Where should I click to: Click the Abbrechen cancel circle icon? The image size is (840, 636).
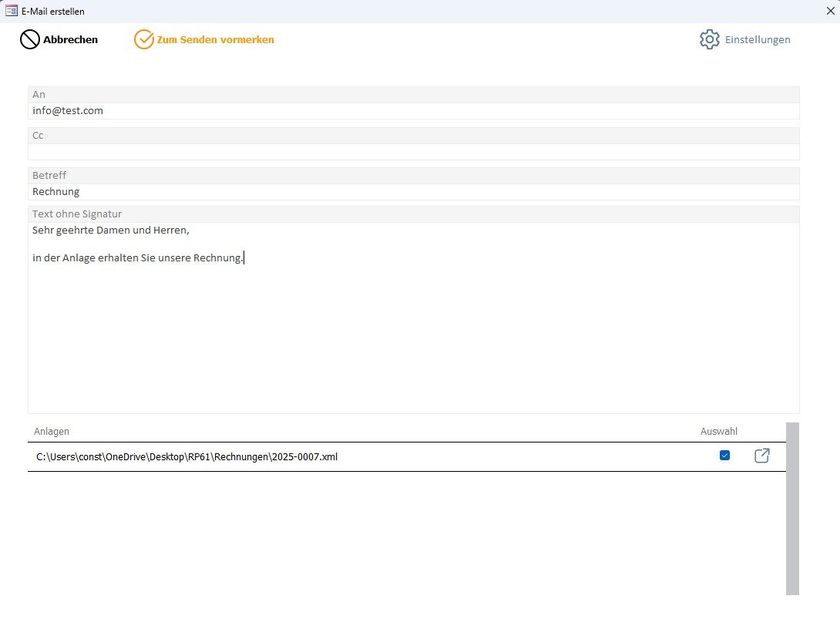tap(30, 39)
